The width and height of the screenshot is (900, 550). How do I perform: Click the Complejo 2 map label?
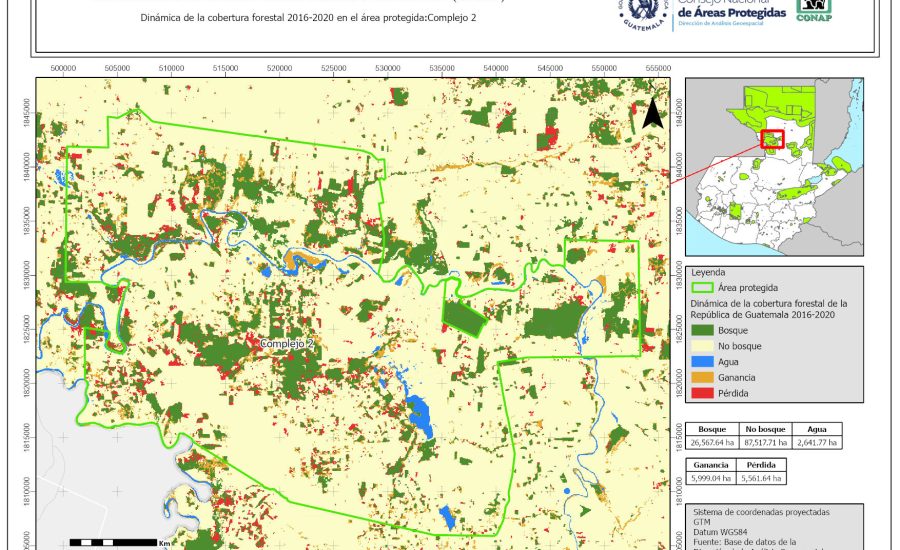pyautogui.click(x=287, y=343)
